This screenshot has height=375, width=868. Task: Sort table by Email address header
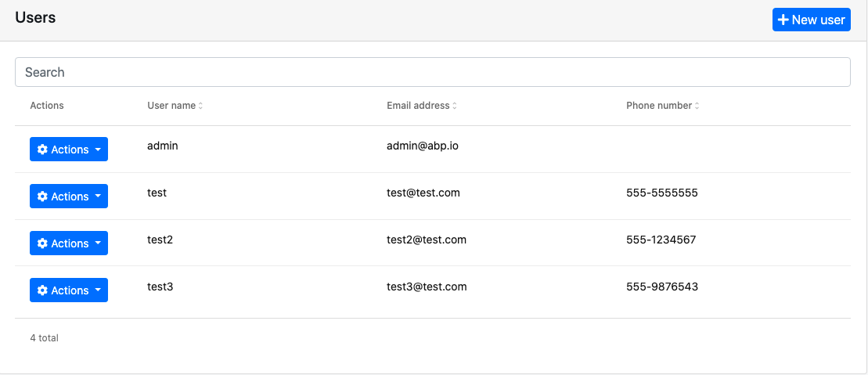418,106
